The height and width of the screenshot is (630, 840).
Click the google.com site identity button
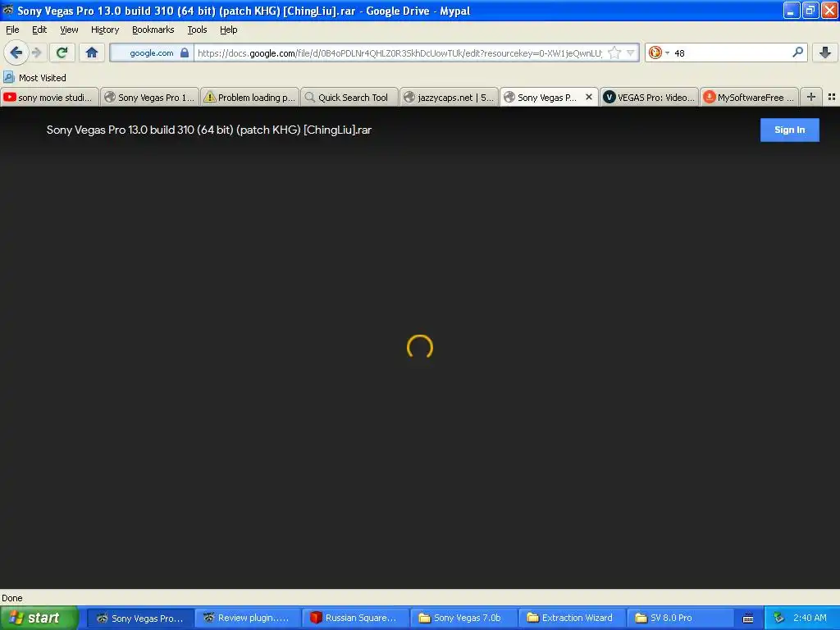(x=152, y=52)
